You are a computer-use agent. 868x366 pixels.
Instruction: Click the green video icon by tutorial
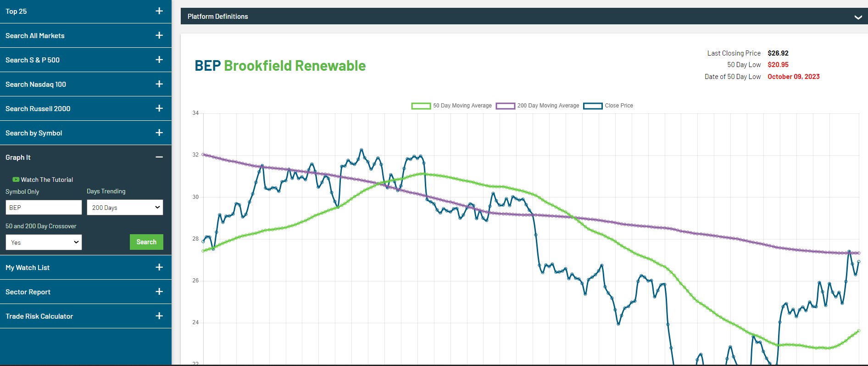click(x=16, y=180)
